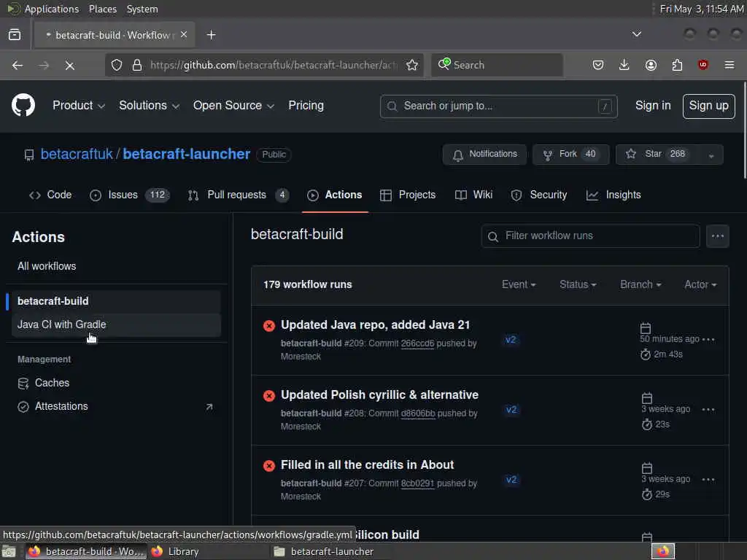747x560 pixels.
Task: Switch to the Code tab
Action: coord(50,195)
